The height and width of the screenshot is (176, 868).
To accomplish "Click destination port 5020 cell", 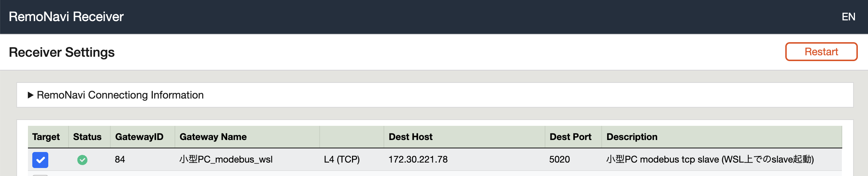I will tap(560, 159).
